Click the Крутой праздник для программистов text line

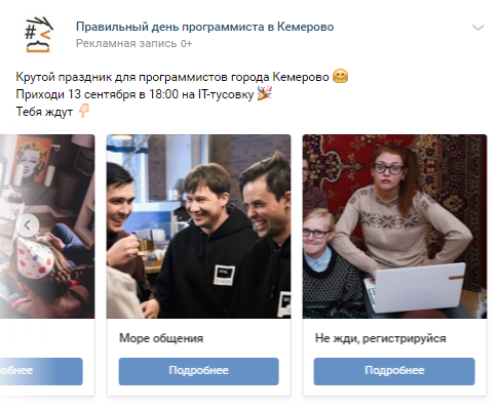pyautogui.click(x=172, y=77)
